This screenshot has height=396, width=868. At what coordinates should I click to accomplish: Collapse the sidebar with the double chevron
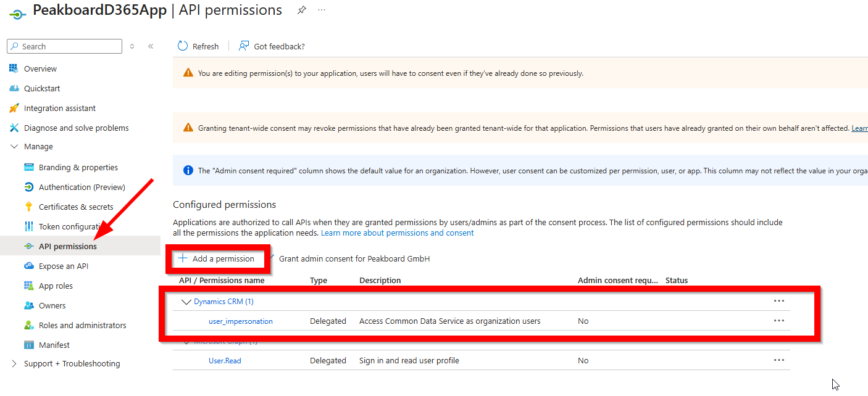click(151, 46)
